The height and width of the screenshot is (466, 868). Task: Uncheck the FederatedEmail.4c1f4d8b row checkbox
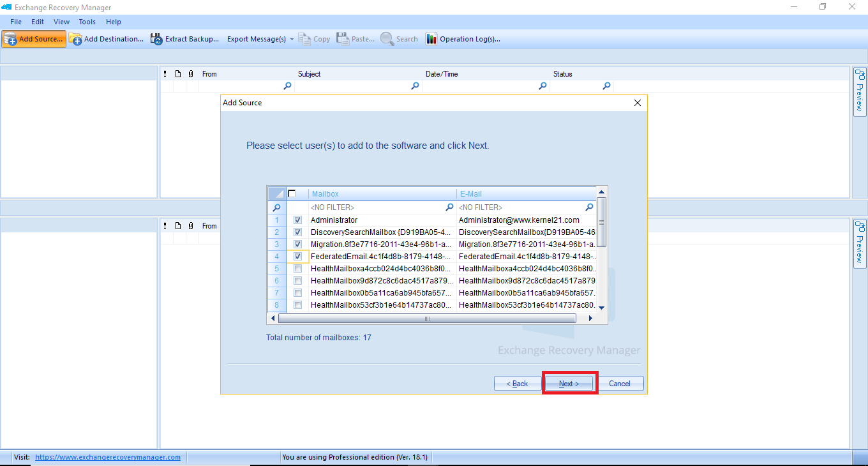tap(297, 257)
